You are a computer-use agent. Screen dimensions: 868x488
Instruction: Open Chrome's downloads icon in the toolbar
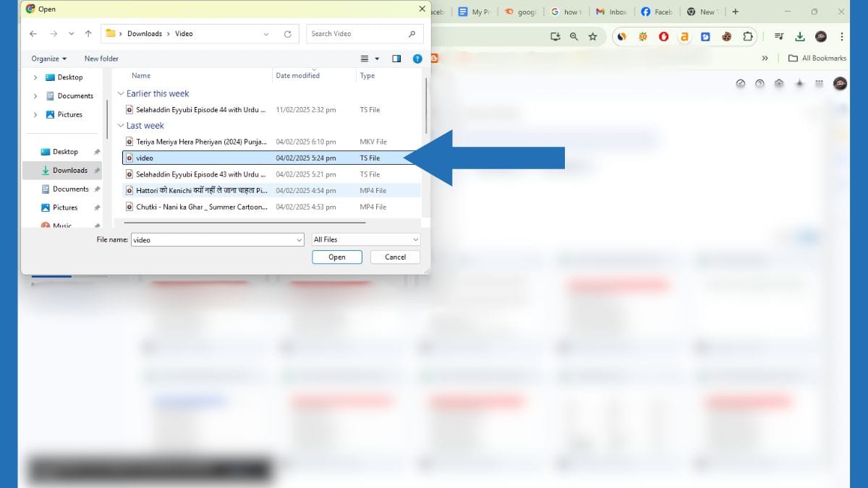click(x=800, y=36)
